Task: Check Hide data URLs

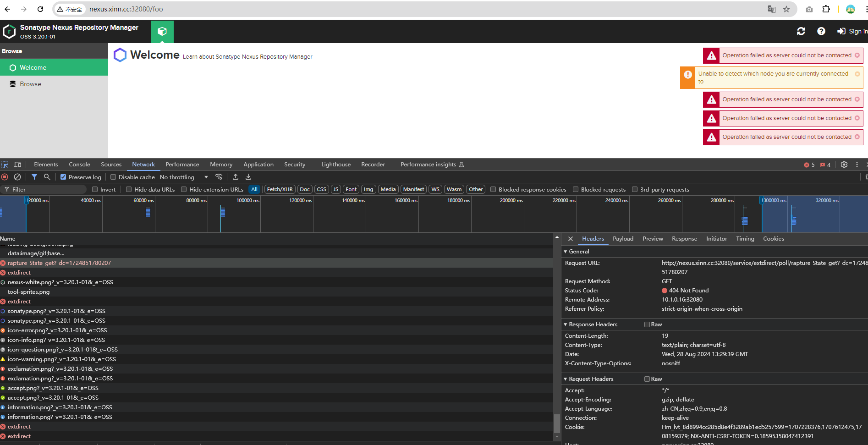Action: click(129, 190)
